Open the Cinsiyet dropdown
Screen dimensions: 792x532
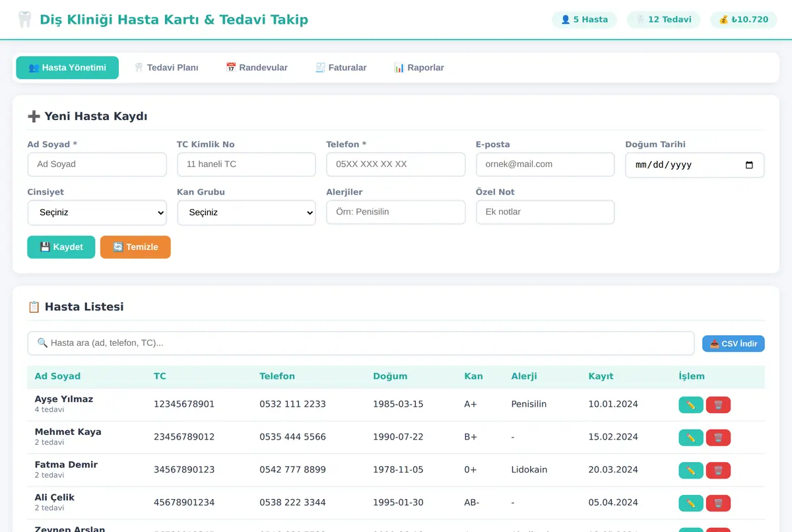click(x=97, y=213)
